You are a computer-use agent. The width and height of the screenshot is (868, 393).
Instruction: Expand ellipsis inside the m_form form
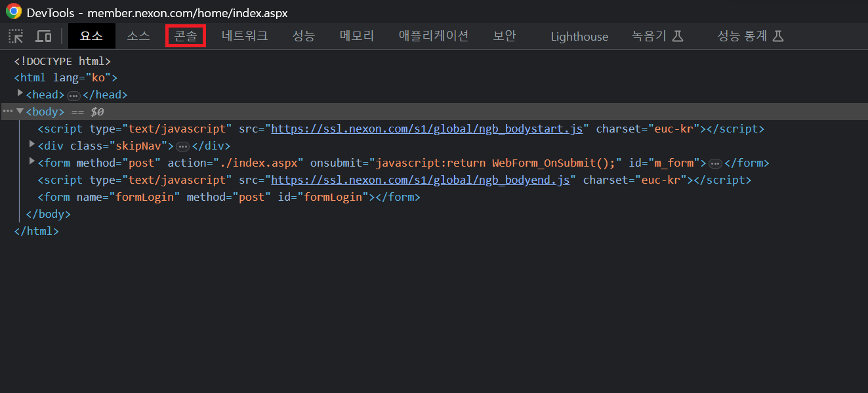point(715,164)
